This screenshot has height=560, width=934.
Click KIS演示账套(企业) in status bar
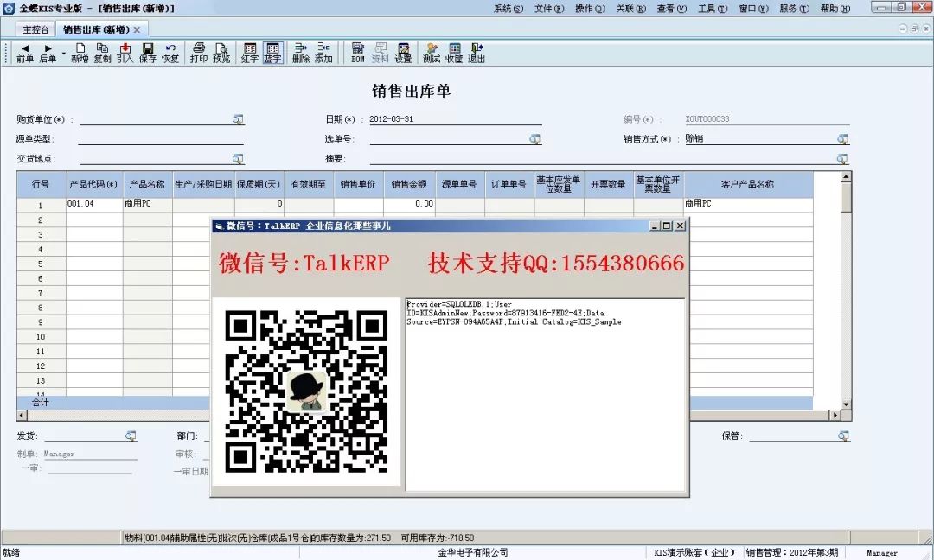click(x=694, y=552)
